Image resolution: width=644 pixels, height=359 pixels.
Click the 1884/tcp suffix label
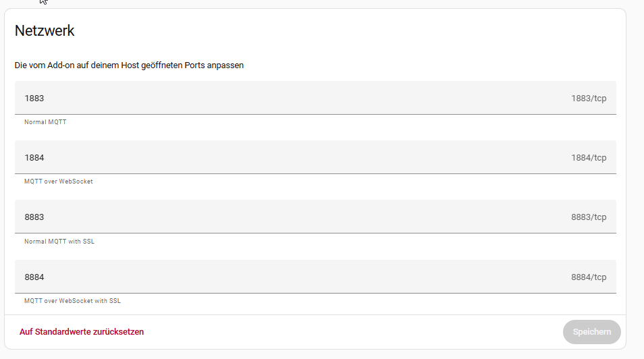[589, 158]
